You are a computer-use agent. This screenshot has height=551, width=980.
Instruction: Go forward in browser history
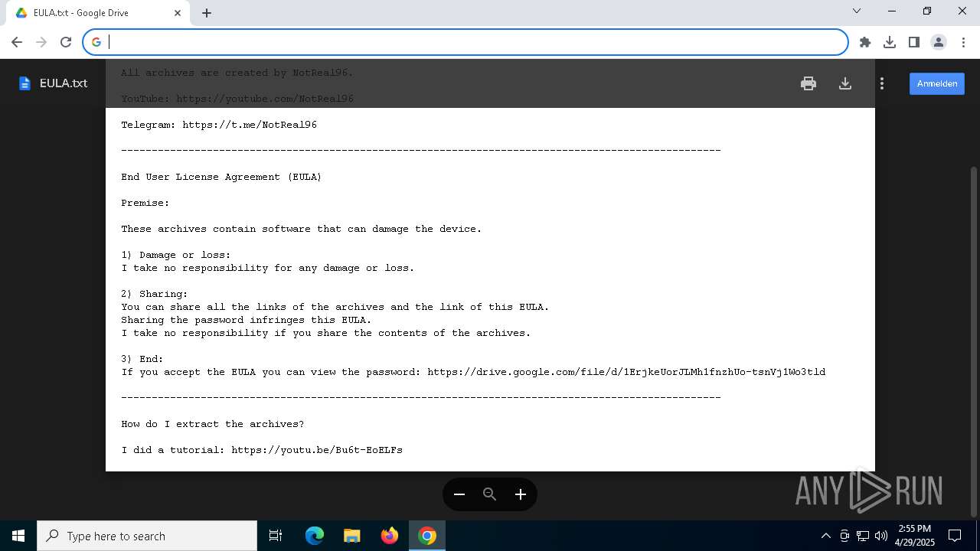41,42
